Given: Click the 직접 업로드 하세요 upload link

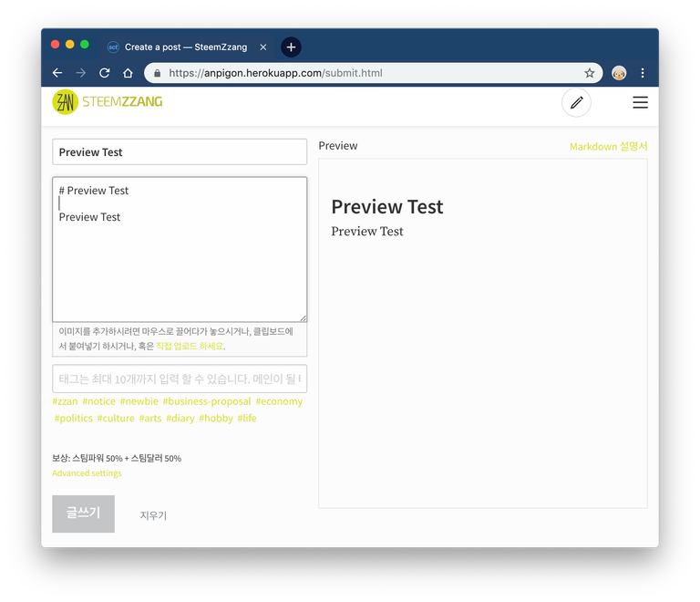Looking at the screenshot, I should pos(190,346).
